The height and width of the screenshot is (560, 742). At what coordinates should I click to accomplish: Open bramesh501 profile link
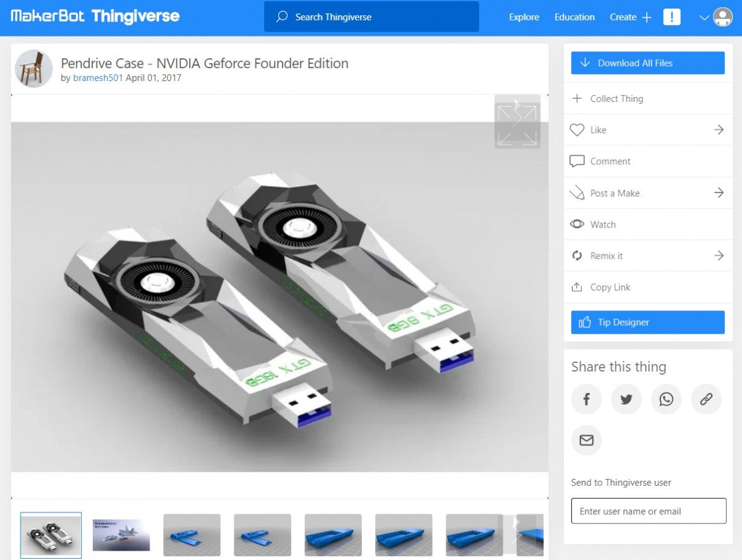98,78
